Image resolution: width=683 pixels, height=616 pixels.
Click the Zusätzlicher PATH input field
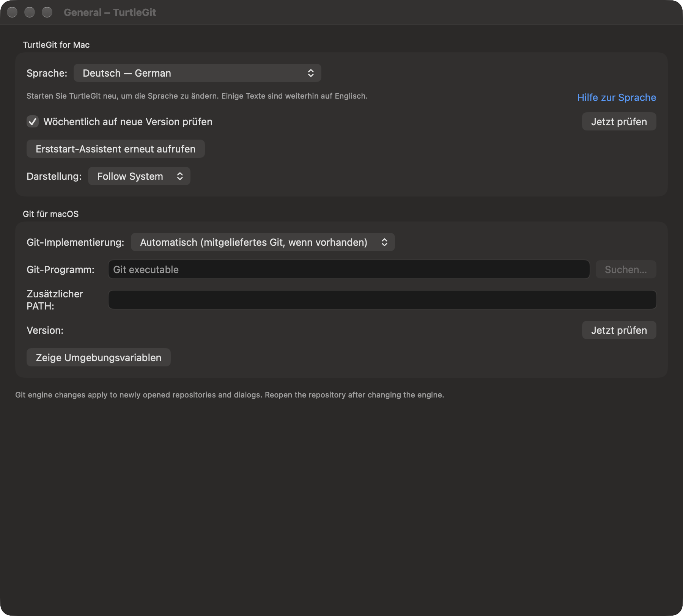click(382, 300)
